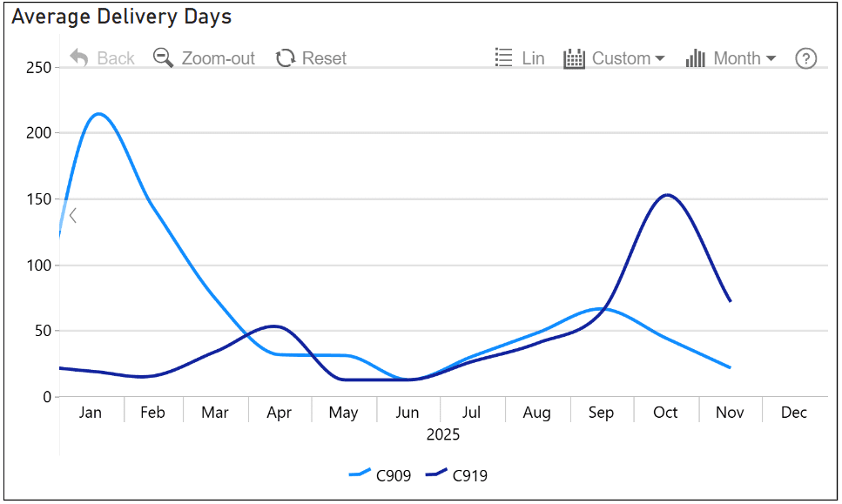Toggle the C919 series in legend

point(469,475)
